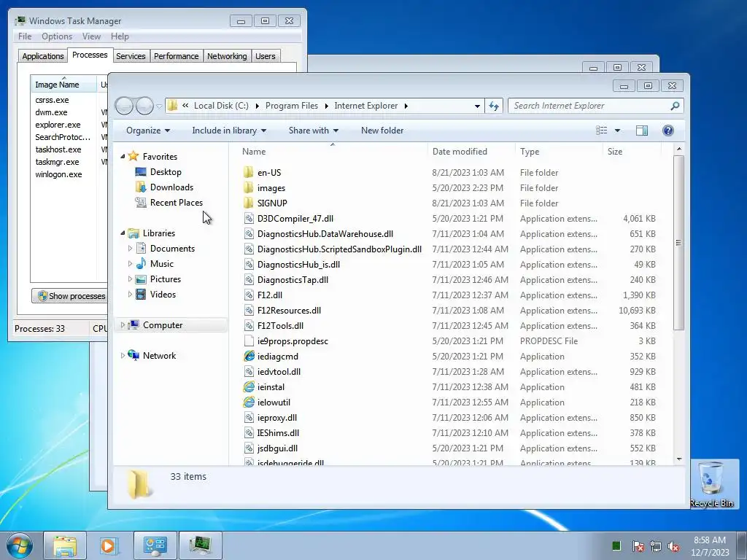Click the Local Disk (C:) breadcrumb
Image resolution: width=747 pixels, height=560 pixels.
[x=221, y=106]
